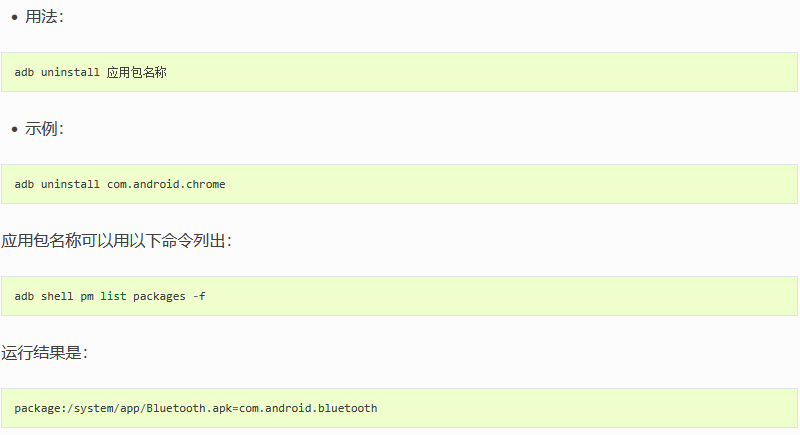Screen dimensions: 800x435
Task: Click the bullet dot before 用法
Action: (14, 17)
